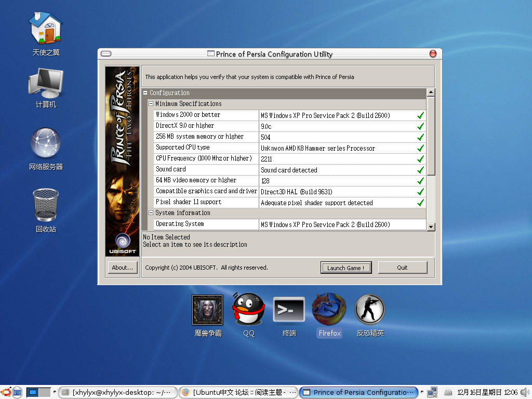Select 'CPU Frequency (1000 Mhz or higher)' row
This screenshot has width=532, height=399.
[x=290, y=158]
